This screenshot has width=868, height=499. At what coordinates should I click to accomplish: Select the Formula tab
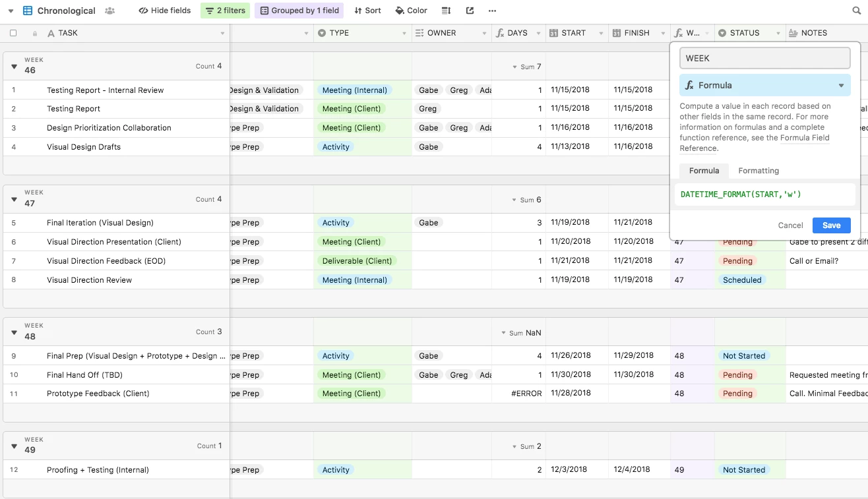[x=704, y=171]
